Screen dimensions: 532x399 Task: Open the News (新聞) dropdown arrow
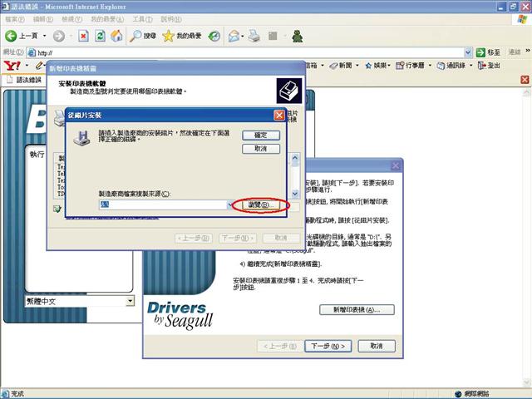click(357, 65)
